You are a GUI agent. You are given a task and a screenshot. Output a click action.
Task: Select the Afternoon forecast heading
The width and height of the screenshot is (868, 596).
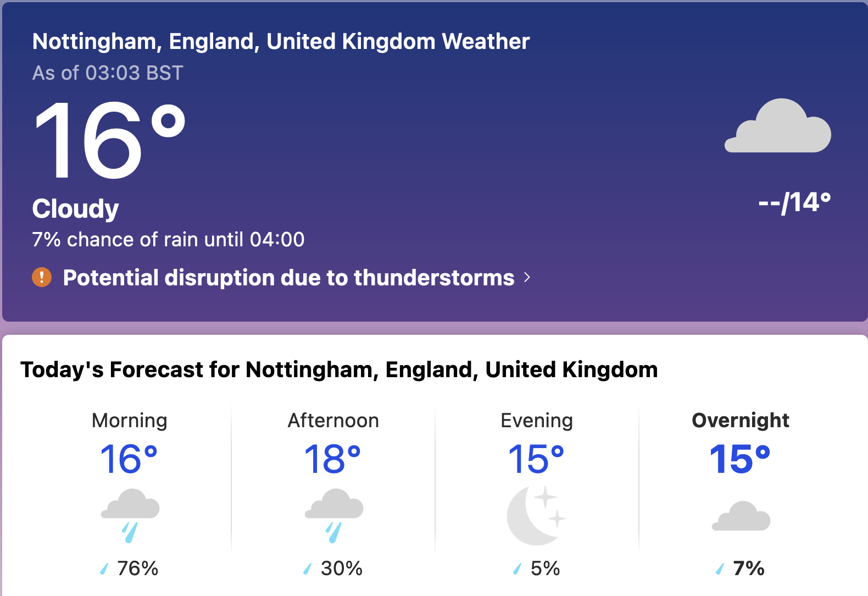click(x=333, y=421)
